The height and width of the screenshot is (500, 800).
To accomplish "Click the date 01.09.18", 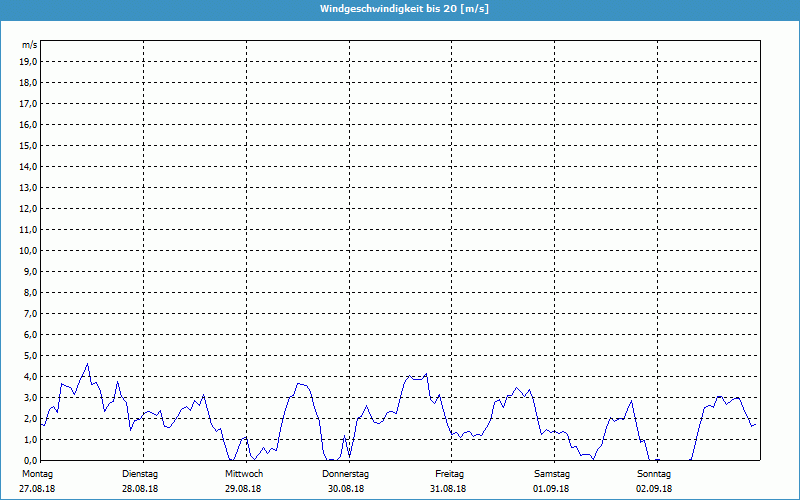I will (551, 488).
